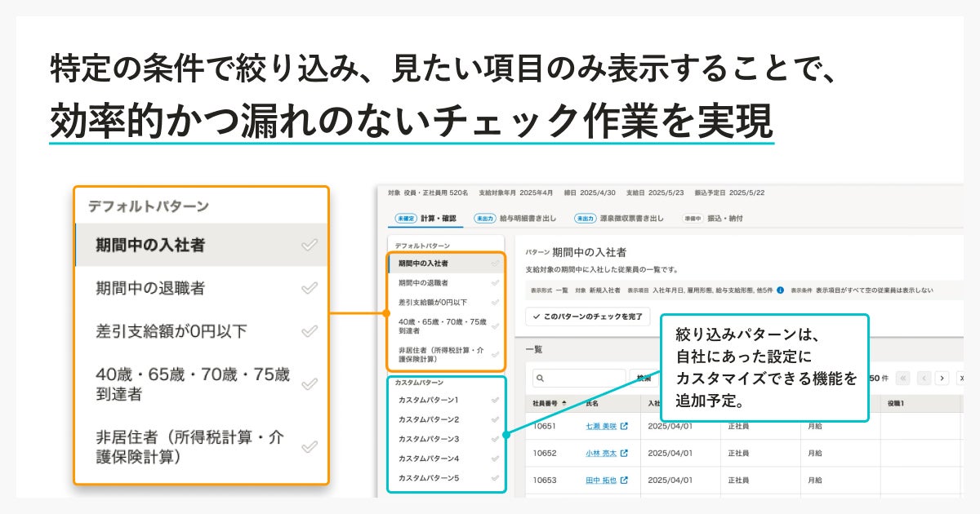Select 期間中の退職者 text in app sidebar
Image resolution: width=980 pixels, height=514 pixels.
point(423,282)
